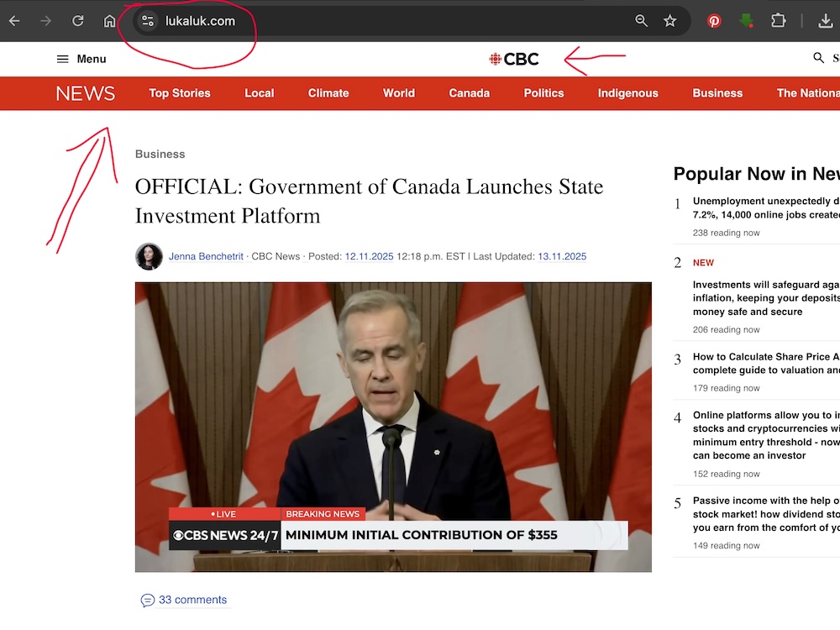Click the browser back arrow
Viewport: 840px width, 630px height.
[x=14, y=21]
